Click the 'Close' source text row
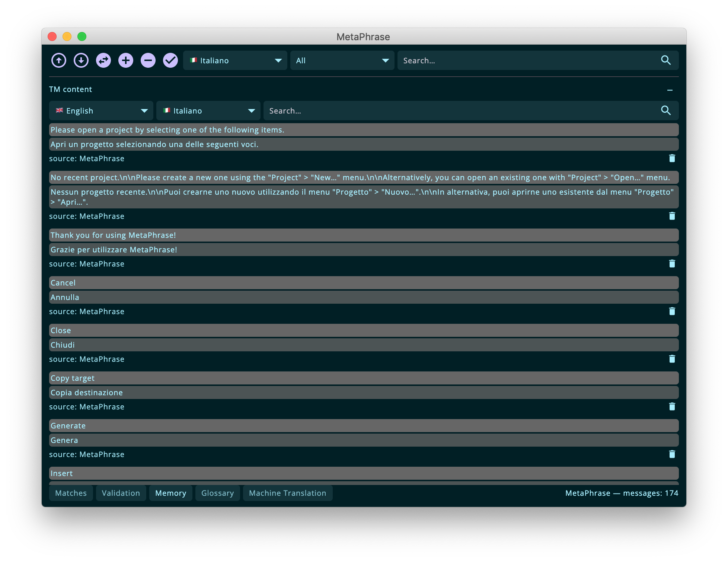The height and width of the screenshot is (562, 728). (364, 331)
